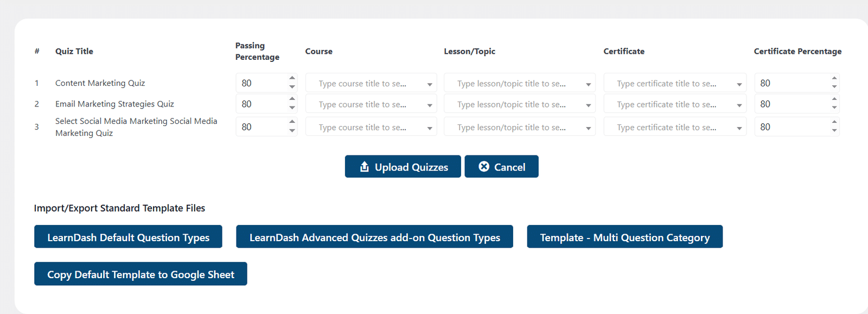This screenshot has height=314, width=868.
Task: Open course dropdown for Content Marketing Quiz
Action: [x=371, y=83]
